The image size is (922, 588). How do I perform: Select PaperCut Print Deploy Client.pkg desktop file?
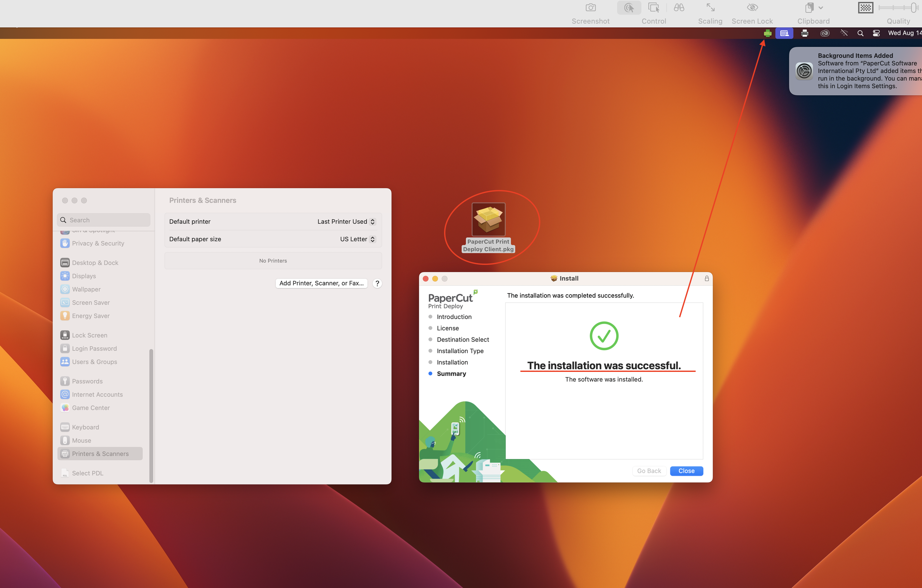coord(488,227)
